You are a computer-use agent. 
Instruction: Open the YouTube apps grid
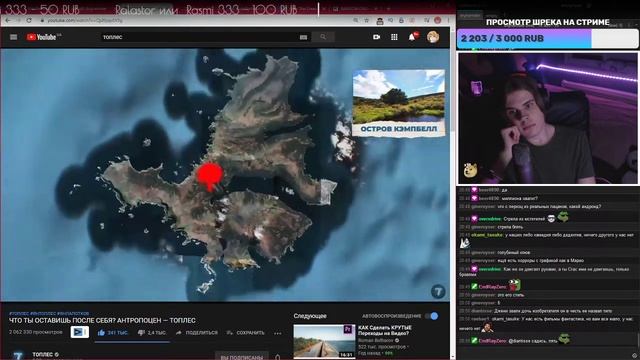394,37
